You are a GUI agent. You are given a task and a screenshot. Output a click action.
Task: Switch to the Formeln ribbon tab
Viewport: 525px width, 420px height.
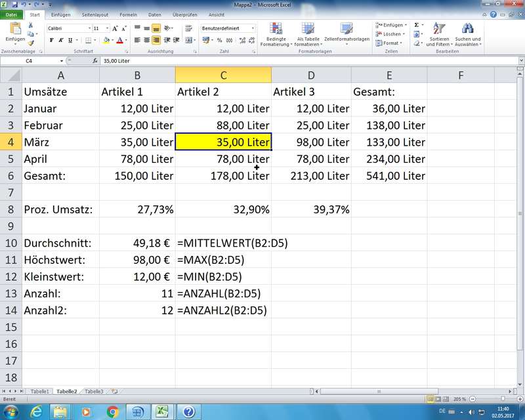coord(128,14)
